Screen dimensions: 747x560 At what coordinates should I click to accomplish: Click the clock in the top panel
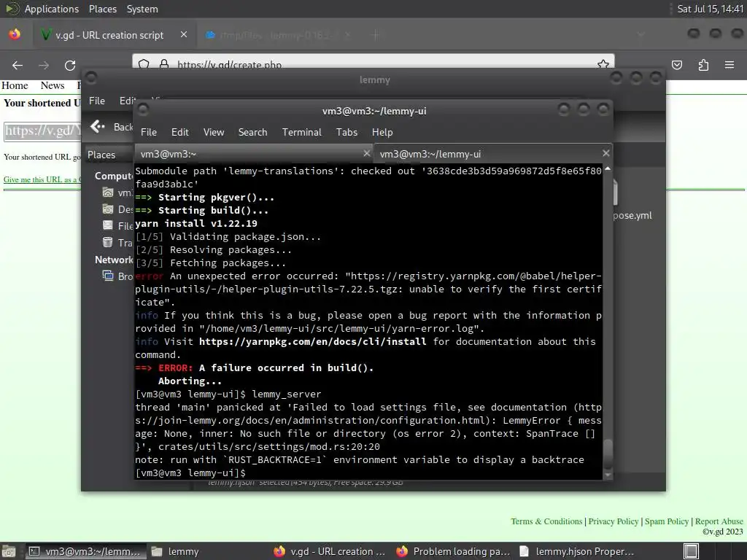pyautogui.click(x=710, y=9)
